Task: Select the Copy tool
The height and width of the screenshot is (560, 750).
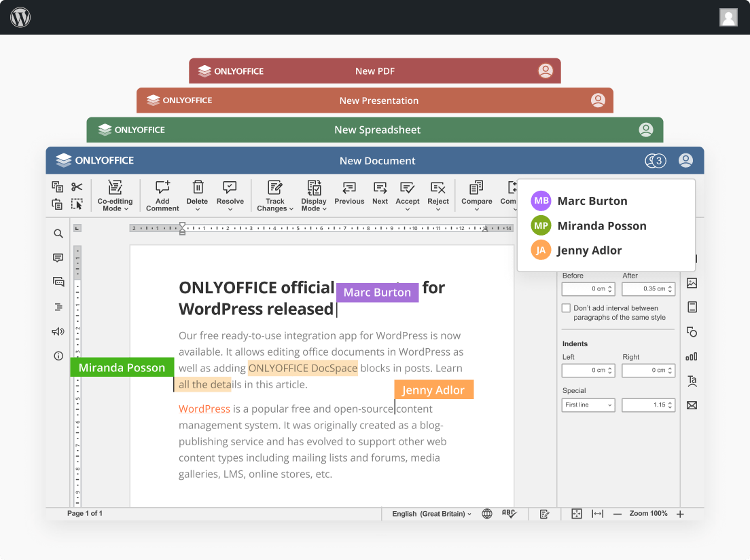Action: pyautogui.click(x=57, y=185)
